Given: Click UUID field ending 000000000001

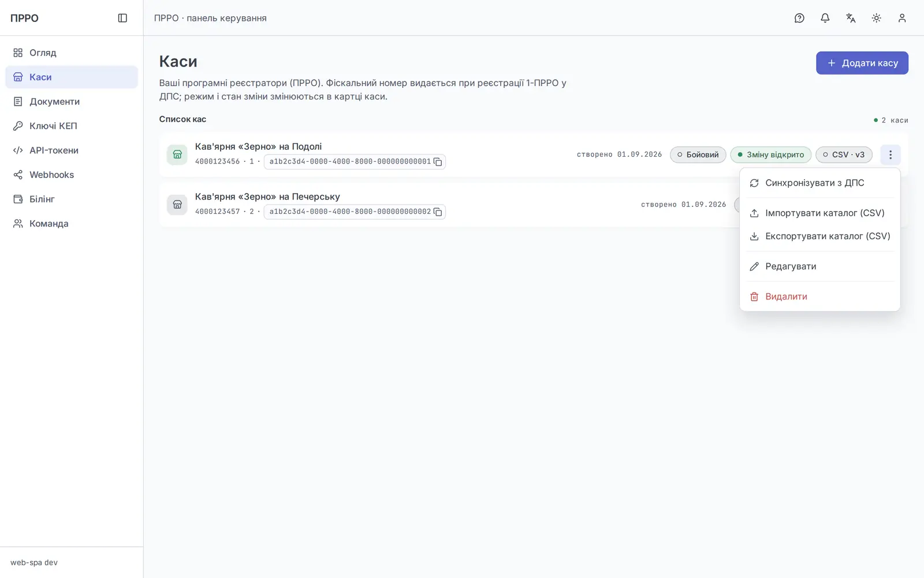Looking at the screenshot, I should 355,162.
